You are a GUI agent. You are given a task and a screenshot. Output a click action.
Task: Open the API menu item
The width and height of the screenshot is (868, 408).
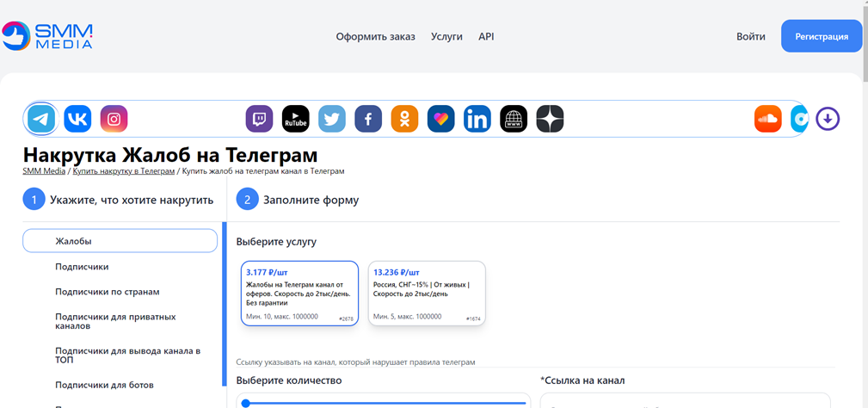tap(486, 36)
